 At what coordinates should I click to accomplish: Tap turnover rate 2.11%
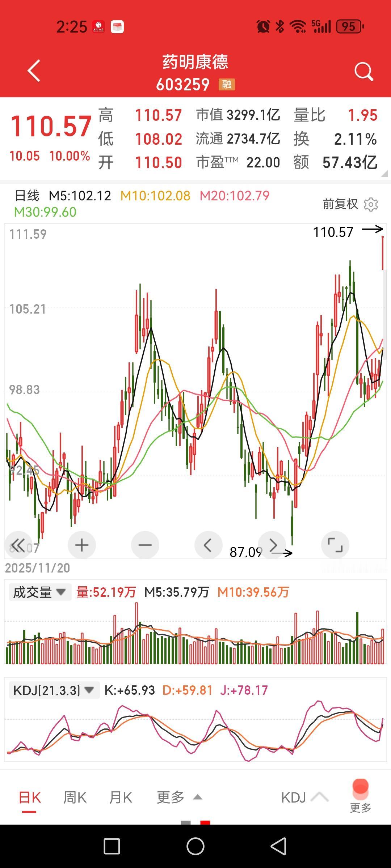[x=356, y=139]
